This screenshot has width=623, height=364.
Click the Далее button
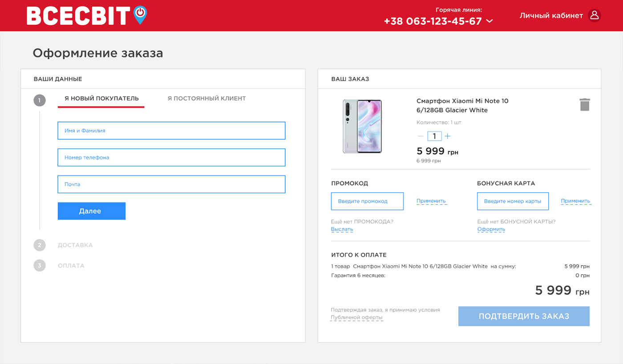(92, 211)
